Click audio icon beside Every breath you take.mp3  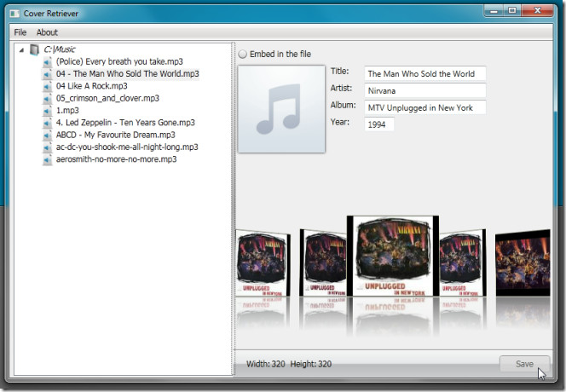point(47,61)
